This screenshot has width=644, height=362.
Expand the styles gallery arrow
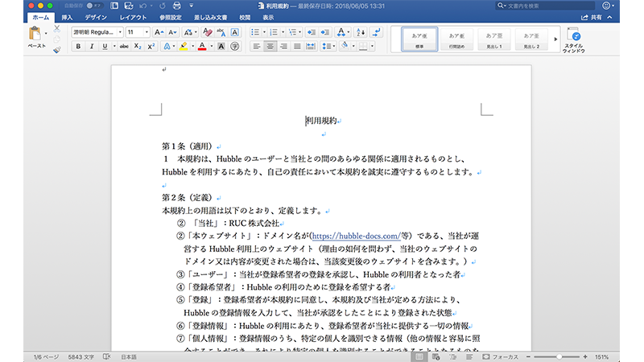[555, 39]
